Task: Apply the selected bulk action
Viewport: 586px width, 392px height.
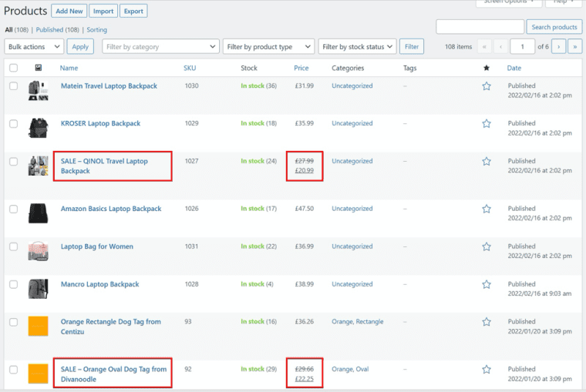Action: tap(80, 47)
